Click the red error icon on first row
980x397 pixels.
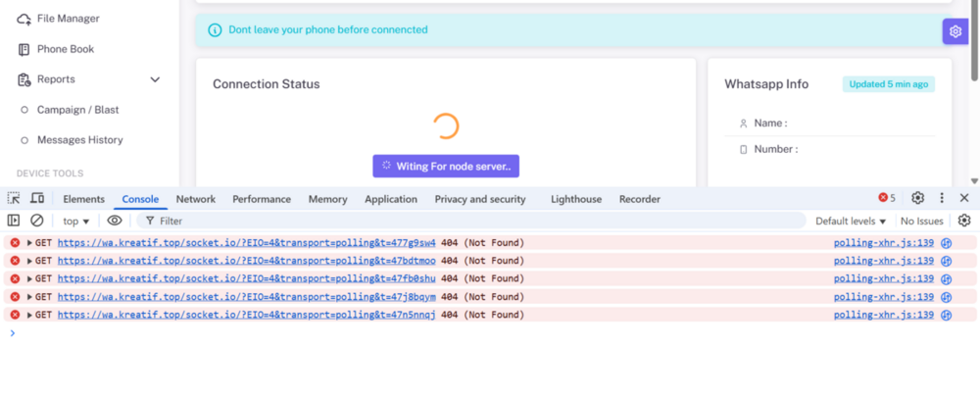tap(15, 242)
